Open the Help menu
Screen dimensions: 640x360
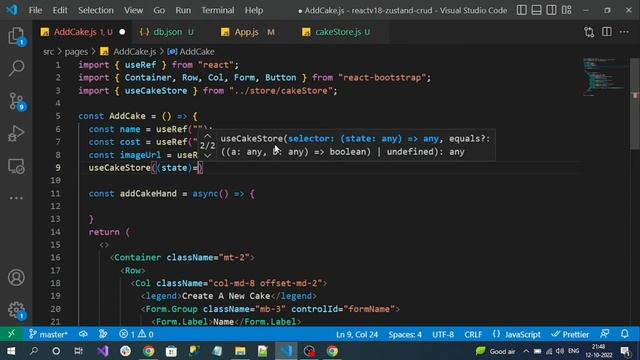253,10
